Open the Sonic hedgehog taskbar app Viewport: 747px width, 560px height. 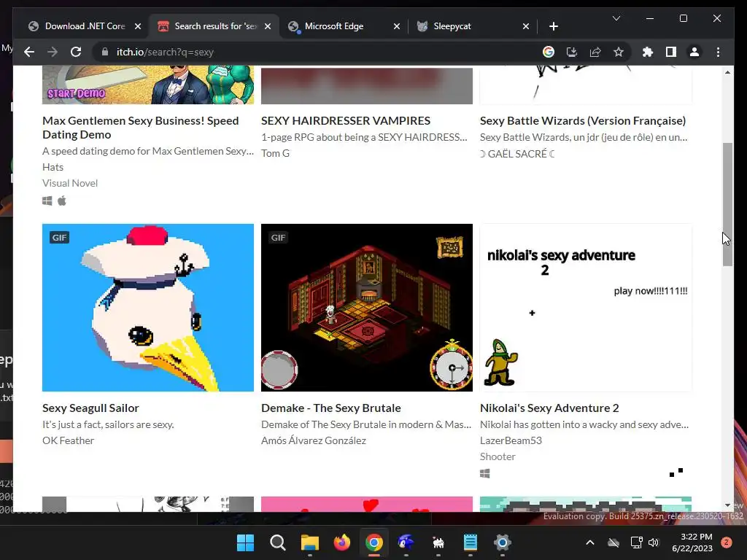(406, 542)
